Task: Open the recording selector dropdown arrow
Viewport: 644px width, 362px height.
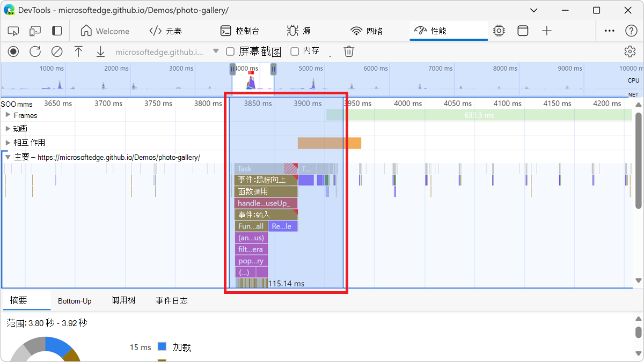Action: click(x=216, y=51)
